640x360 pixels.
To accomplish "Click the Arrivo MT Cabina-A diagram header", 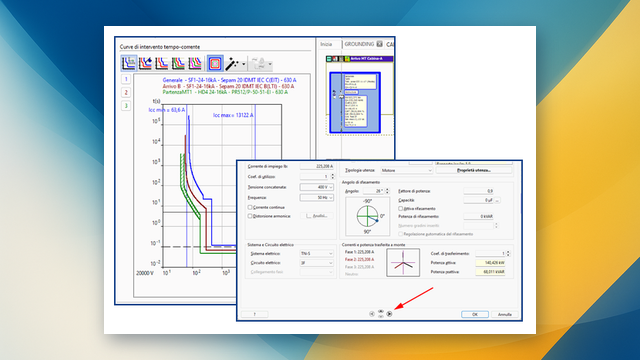I will (360, 59).
